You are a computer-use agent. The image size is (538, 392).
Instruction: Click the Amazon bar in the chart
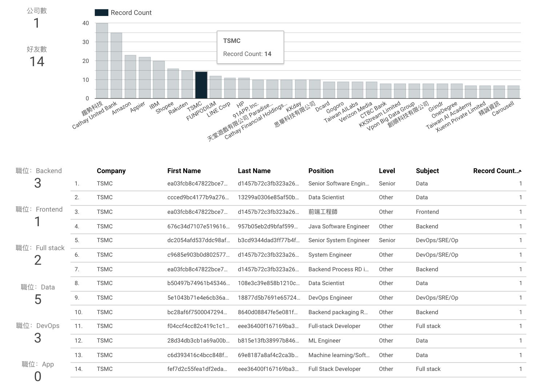coord(131,77)
